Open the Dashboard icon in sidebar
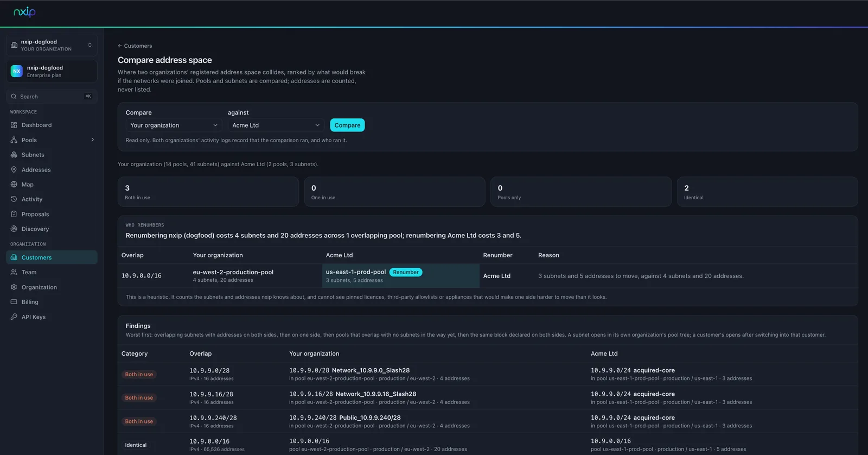Viewport: 868px width, 455px height. (14, 125)
